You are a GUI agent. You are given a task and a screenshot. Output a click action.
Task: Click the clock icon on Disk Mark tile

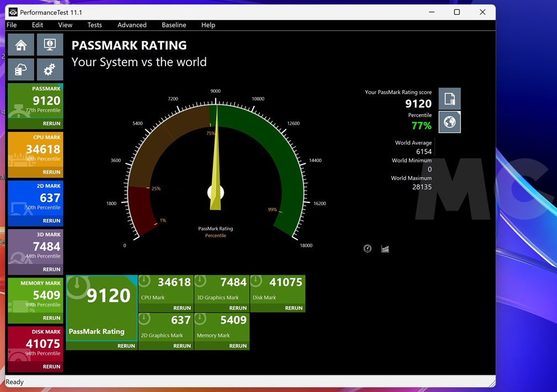click(x=256, y=281)
